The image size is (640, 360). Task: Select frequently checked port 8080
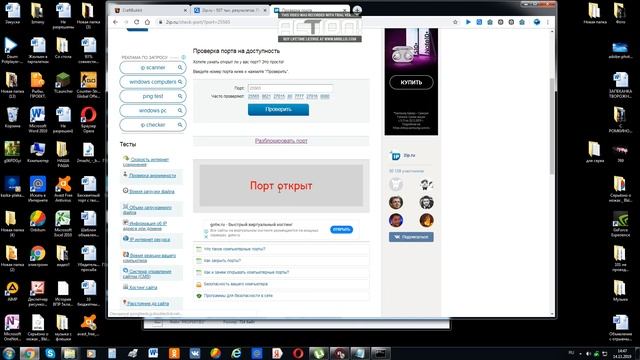pyautogui.click(x=324, y=97)
